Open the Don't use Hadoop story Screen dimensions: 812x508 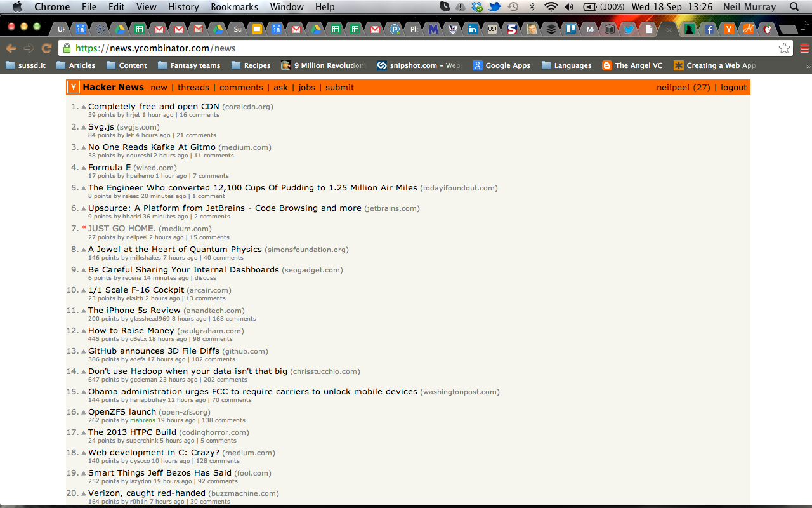pyautogui.click(x=188, y=371)
